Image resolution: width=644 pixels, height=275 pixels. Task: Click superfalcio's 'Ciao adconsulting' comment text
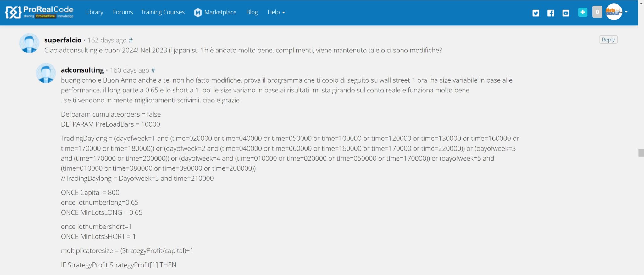pyautogui.click(x=243, y=50)
